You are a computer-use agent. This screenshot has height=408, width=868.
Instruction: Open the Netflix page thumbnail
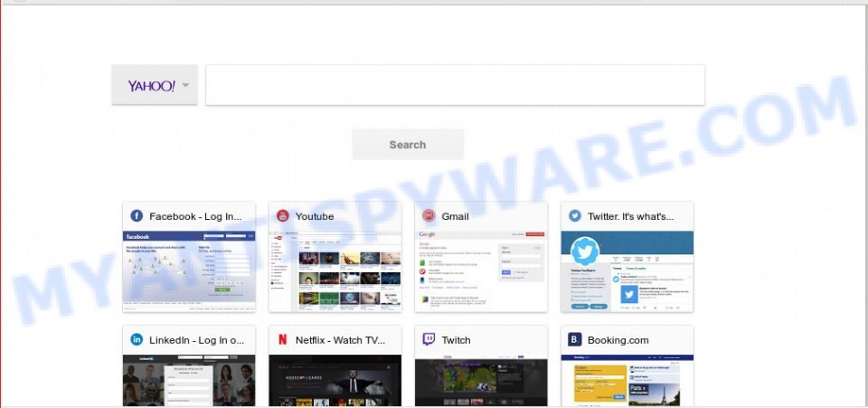[335, 380]
